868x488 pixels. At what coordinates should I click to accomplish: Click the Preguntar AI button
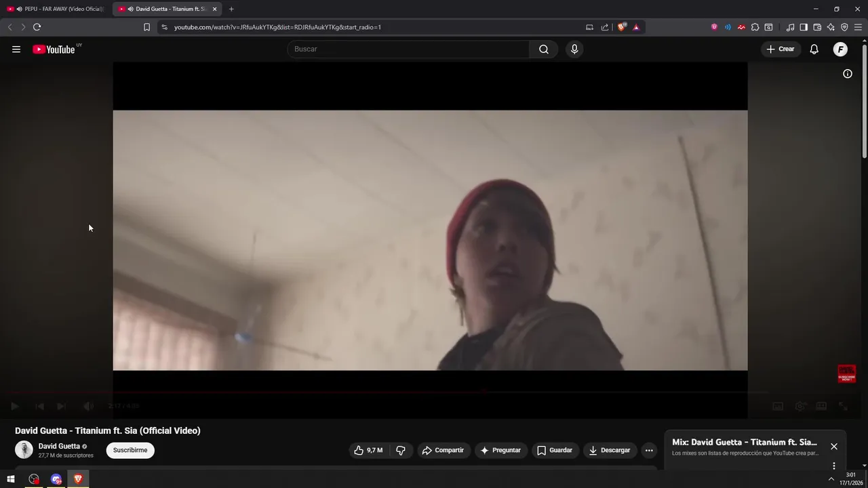500,450
